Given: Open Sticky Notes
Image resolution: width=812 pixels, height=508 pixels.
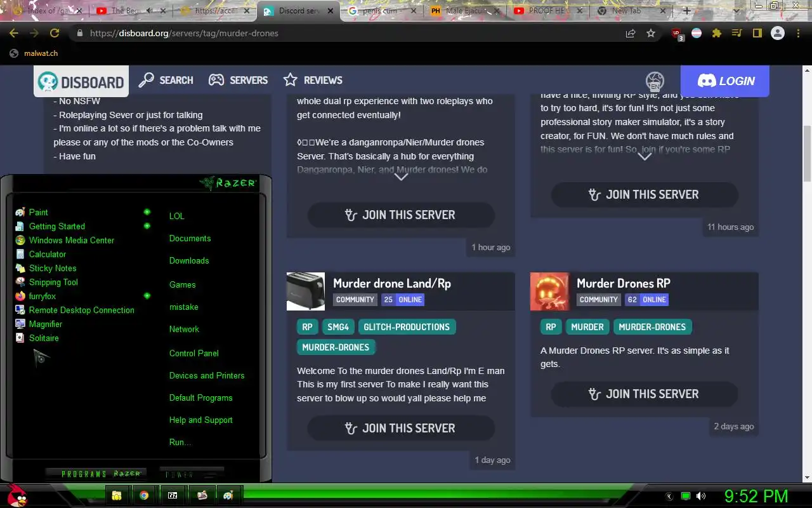Looking at the screenshot, I should [x=52, y=268].
